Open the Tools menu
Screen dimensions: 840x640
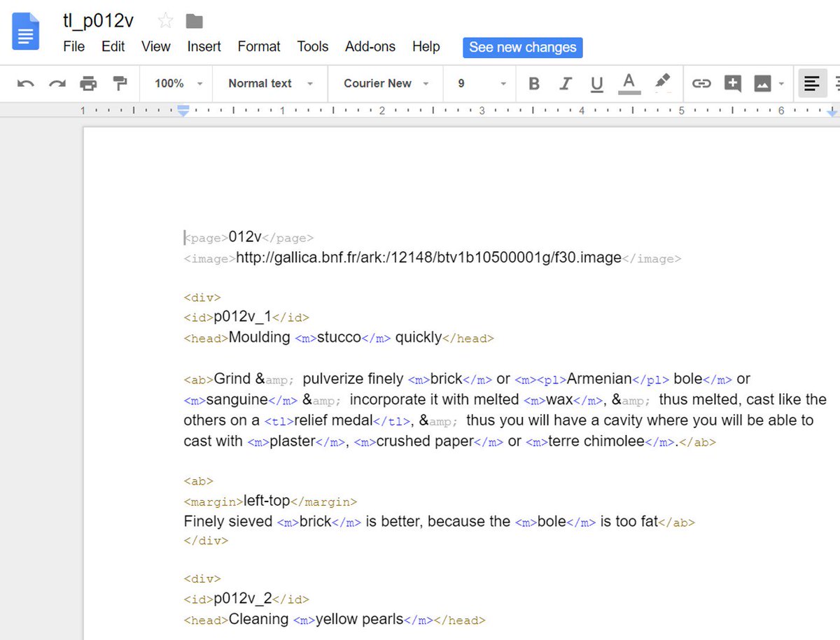tap(313, 47)
